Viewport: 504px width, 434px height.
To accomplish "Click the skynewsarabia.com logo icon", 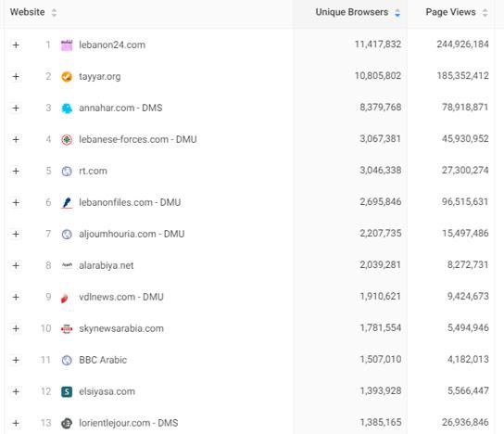I will click(x=67, y=329).
